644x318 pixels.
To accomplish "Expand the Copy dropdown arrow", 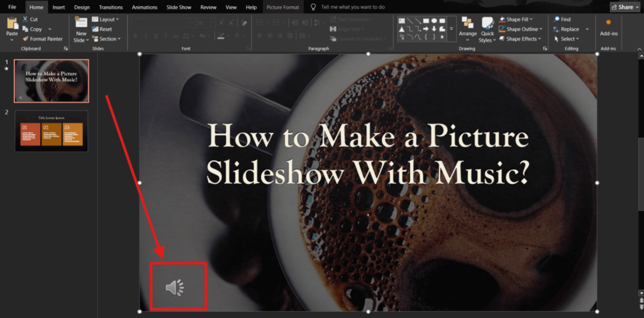I will pos(50,29).
